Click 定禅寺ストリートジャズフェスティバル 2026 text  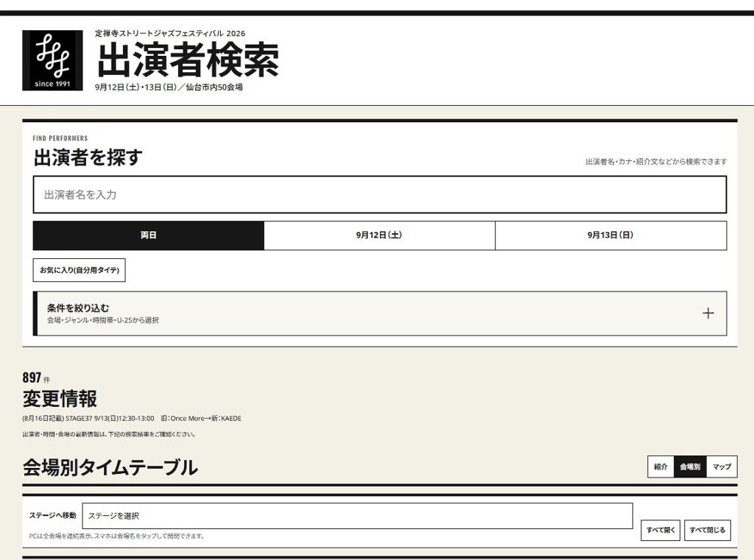[170, 33]
